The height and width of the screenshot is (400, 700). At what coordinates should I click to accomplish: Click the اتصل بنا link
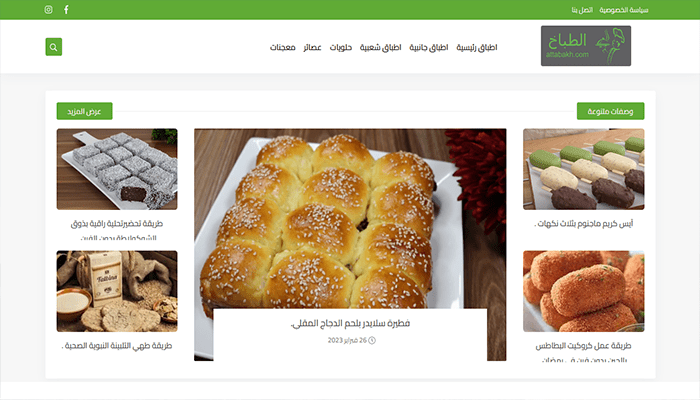coord(582,10)
